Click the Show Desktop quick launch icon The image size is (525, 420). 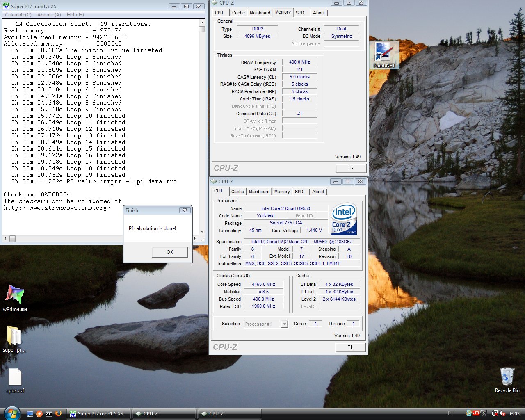tap(30, 414)
